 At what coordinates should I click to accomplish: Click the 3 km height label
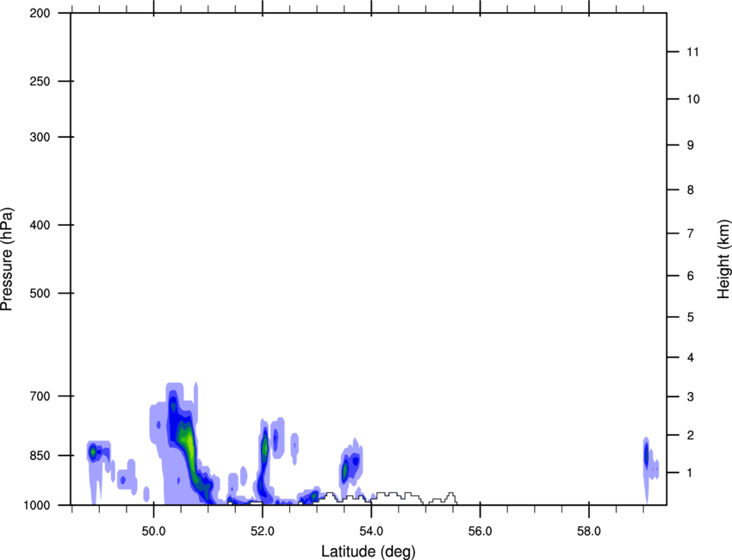[691, 397]
